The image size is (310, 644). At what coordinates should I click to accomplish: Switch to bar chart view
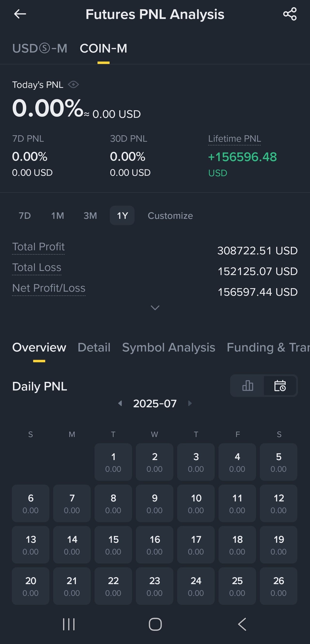coord(247,385)
